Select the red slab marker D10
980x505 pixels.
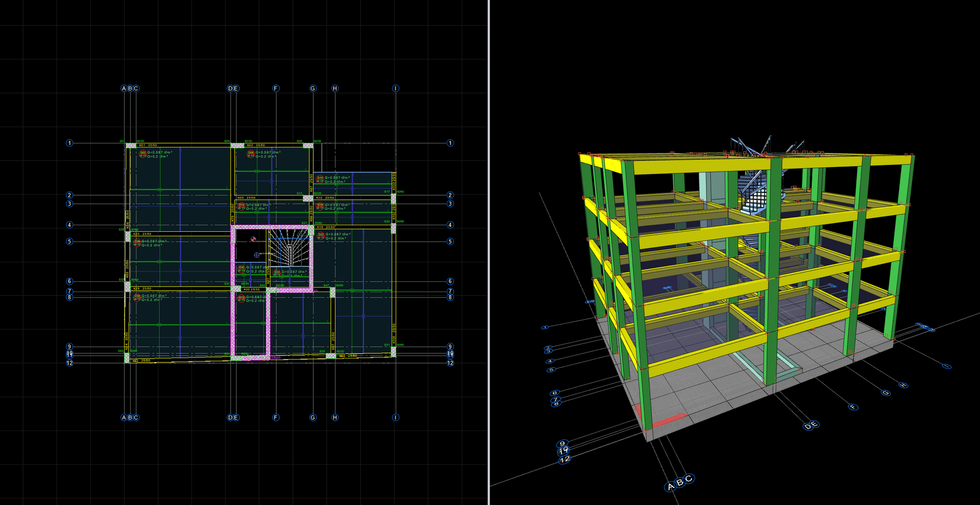(x=320, y=179)
